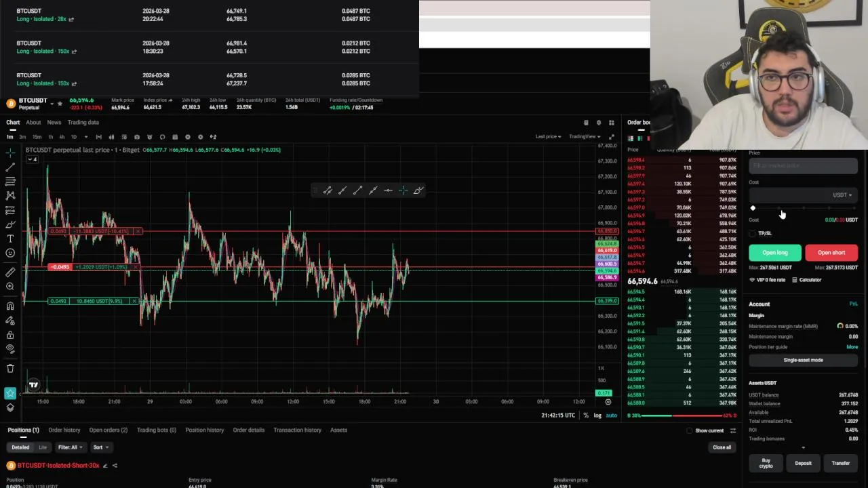Switch positions view to Lite

coord(43,447)
